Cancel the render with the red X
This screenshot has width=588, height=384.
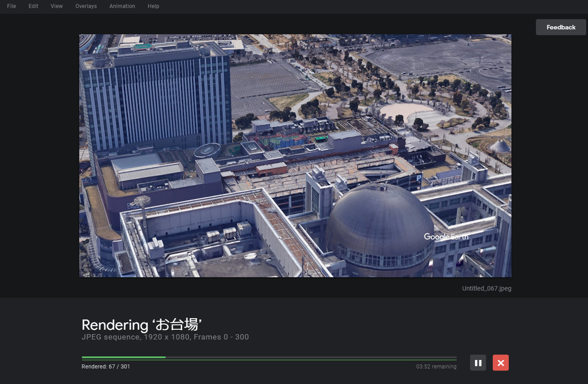[x=501, y=363]
